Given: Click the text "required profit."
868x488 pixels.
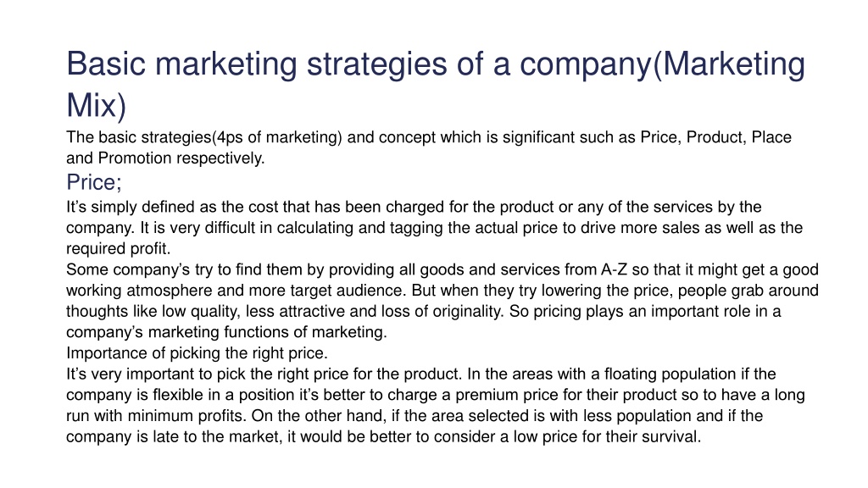Looking at the screenshot, I should [x=119, y=249].
